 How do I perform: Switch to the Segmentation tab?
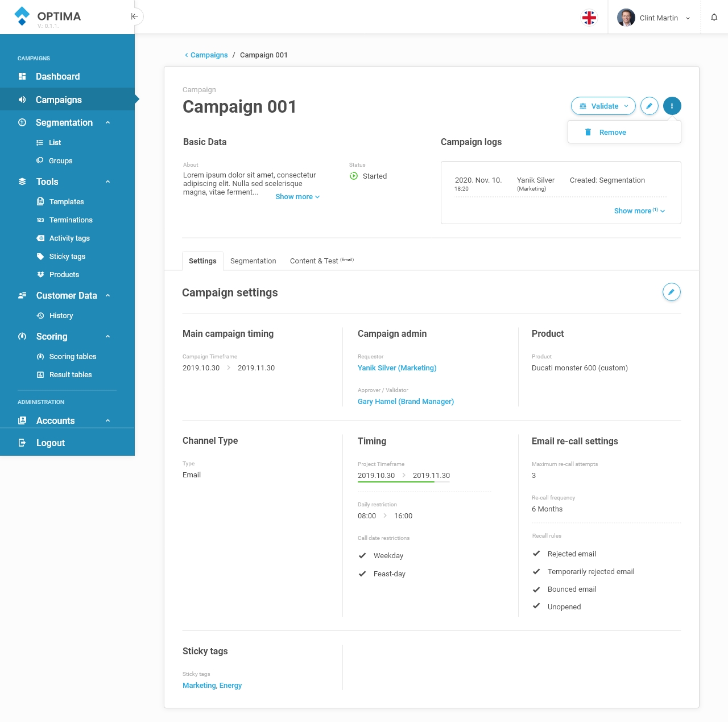(253, 261)
